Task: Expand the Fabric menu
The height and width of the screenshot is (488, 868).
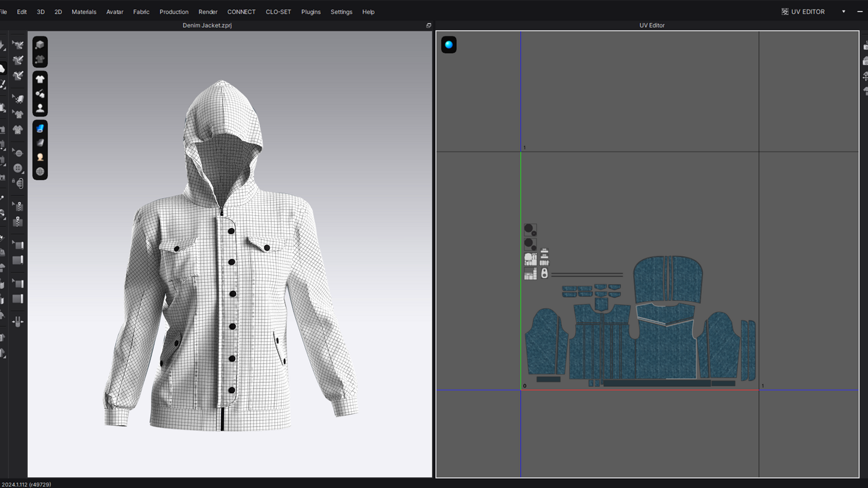Action: click(141, 12)
